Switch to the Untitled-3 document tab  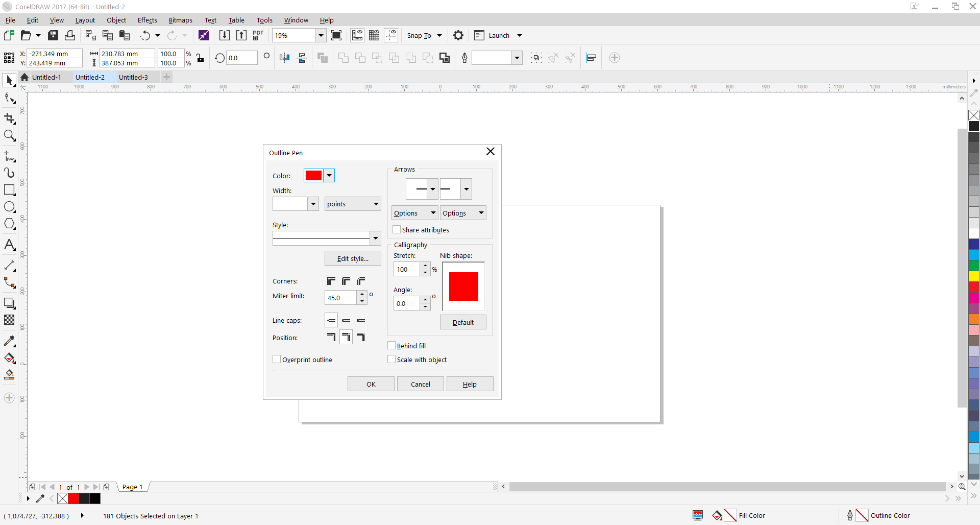[133, 77]
